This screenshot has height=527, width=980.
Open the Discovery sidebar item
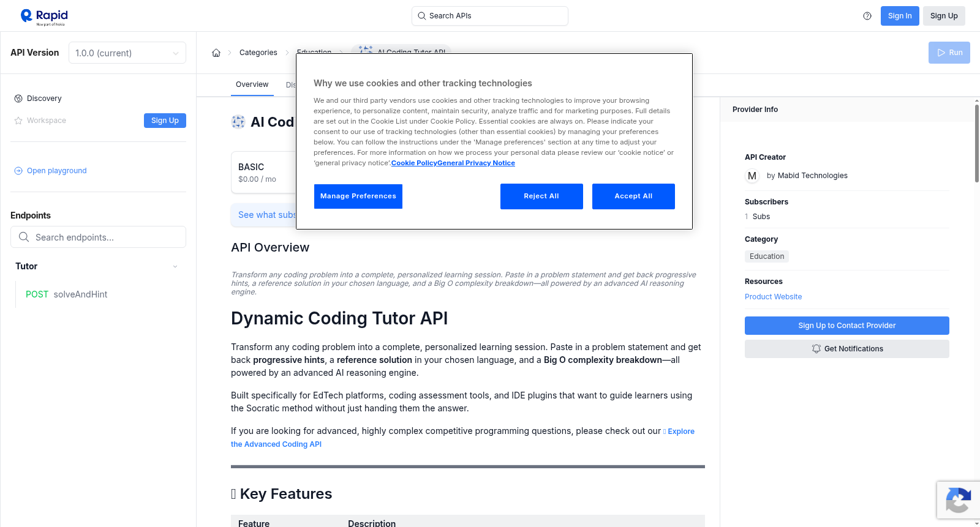(x=44, y=99)
